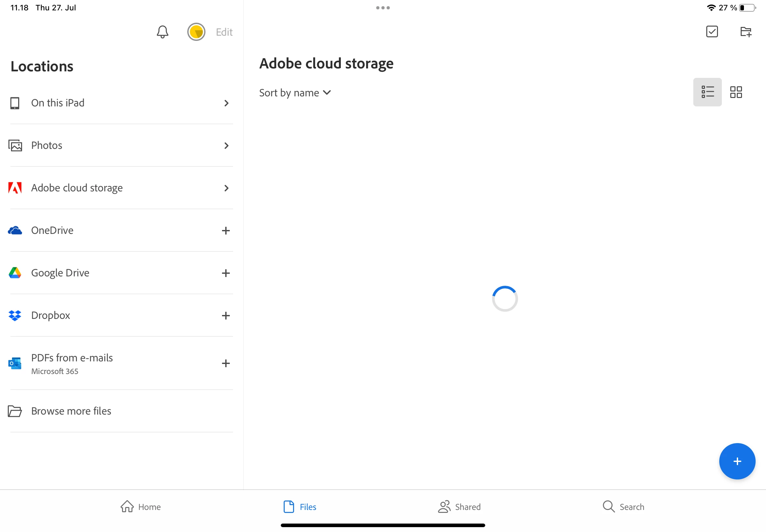Click the Google Drive logo
The height and width of the screenshot is (532, 766).
[x=15, y=273]
